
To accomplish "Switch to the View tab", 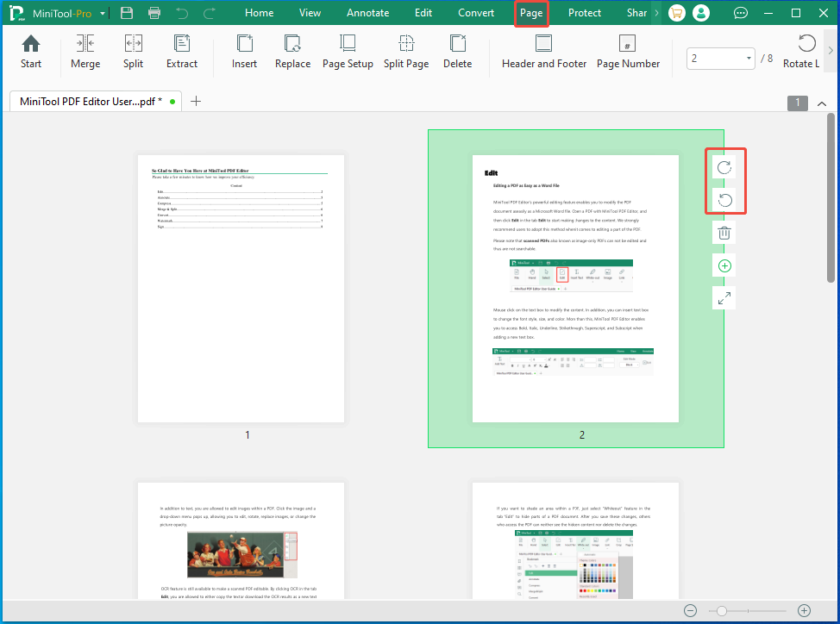I will click(x=310, y=13).
